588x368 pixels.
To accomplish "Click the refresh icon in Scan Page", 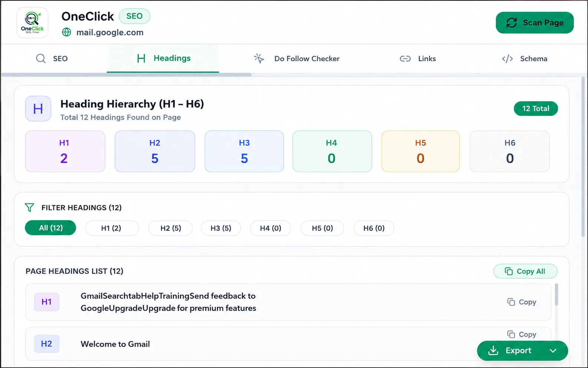I will (x=512, y=23).
